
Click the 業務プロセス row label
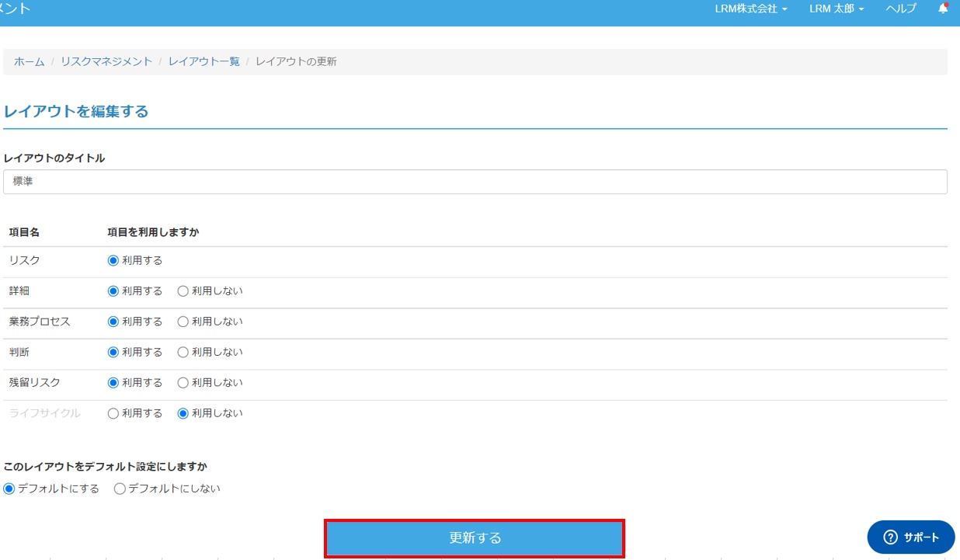click(x=40, y=322)
